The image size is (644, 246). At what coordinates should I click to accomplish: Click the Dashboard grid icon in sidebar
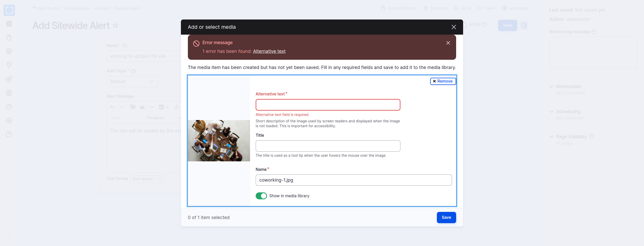pos(9,24)
